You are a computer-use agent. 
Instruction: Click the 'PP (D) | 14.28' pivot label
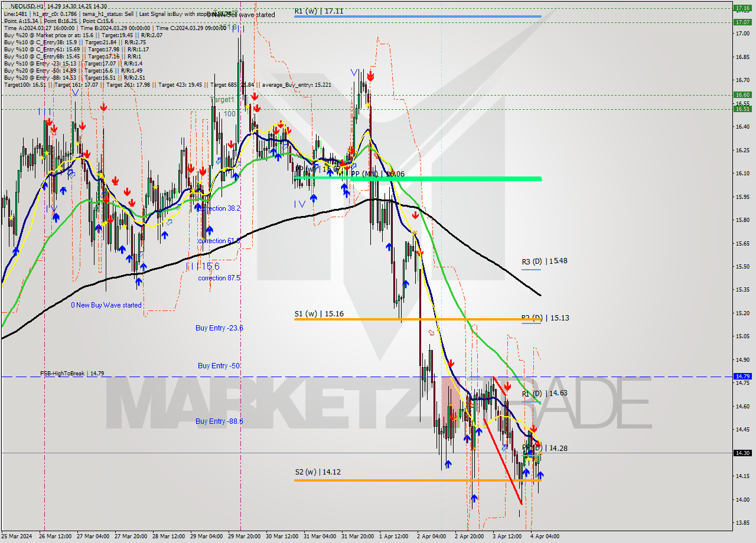pyautogui.click(x=545, y=448)
